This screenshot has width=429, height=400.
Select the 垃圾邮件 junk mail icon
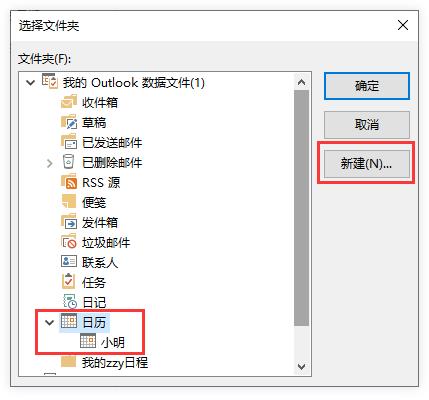(x=69, y=242)
